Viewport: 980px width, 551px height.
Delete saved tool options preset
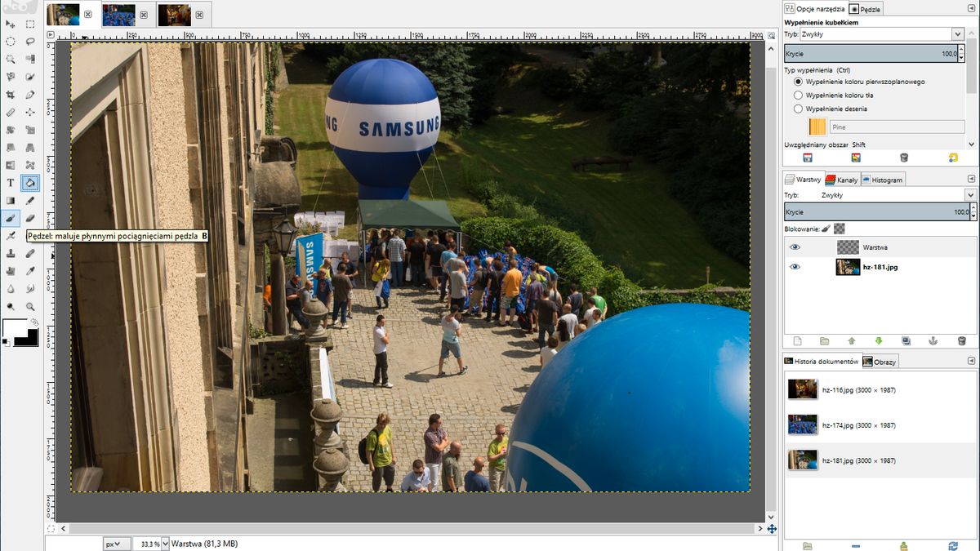pos(904,158)
